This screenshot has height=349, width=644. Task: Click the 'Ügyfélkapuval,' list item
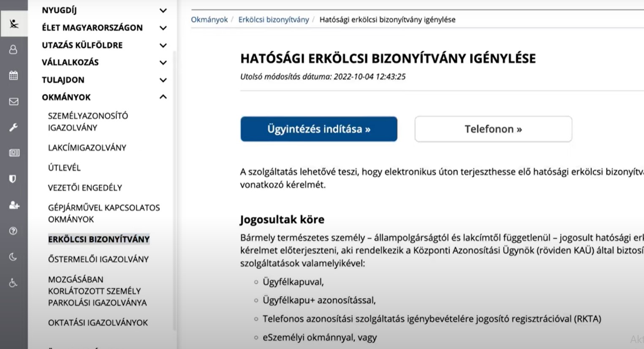pyautogui.click(x=293, y=282)
